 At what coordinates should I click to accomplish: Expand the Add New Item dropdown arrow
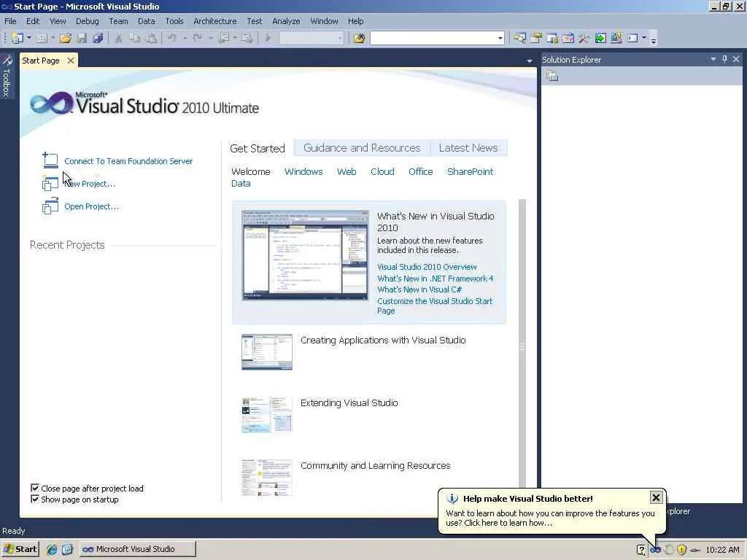pyautogui.click(x=53, y=38)
